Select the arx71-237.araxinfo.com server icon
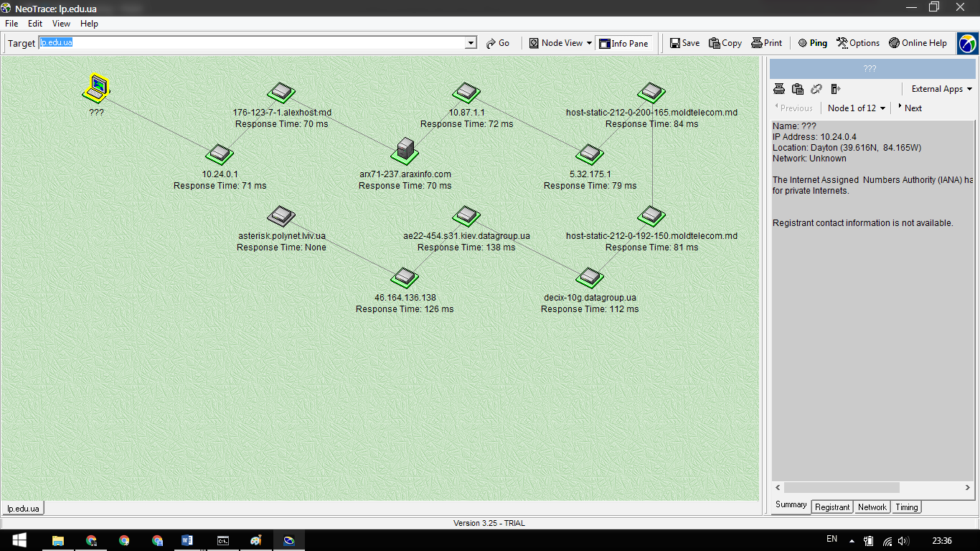 click(405, 151)
